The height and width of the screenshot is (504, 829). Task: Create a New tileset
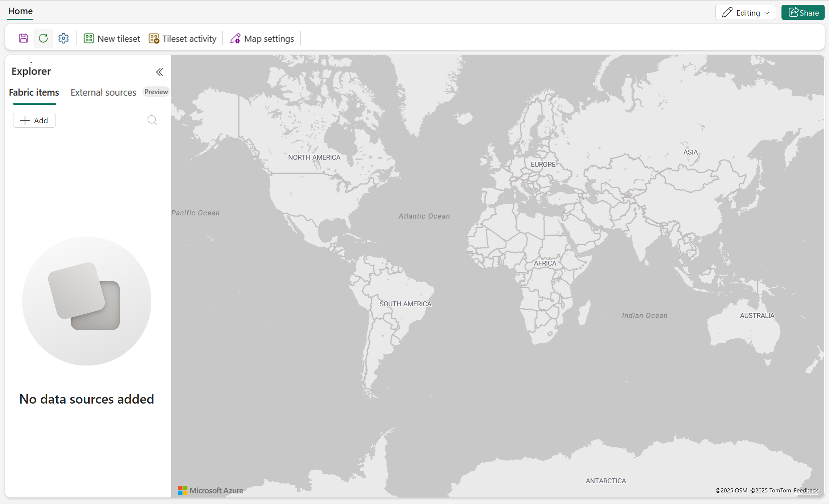click(111, 38)
